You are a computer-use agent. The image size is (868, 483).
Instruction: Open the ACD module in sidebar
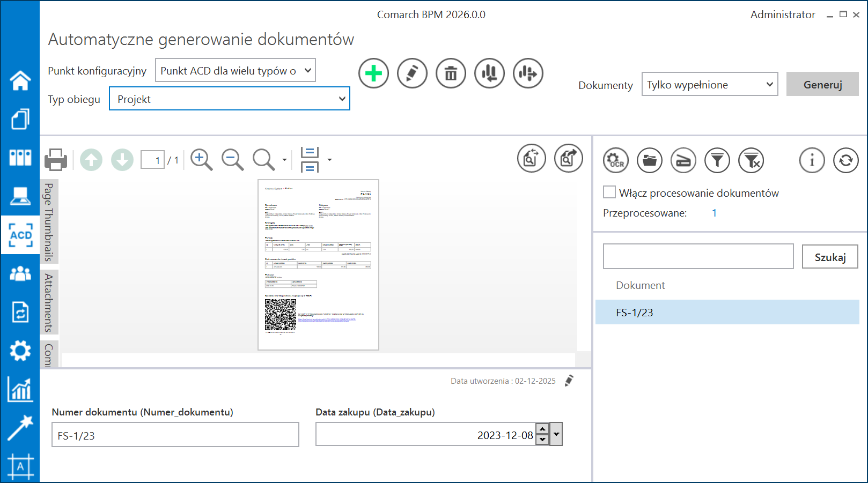click(20, 235)
